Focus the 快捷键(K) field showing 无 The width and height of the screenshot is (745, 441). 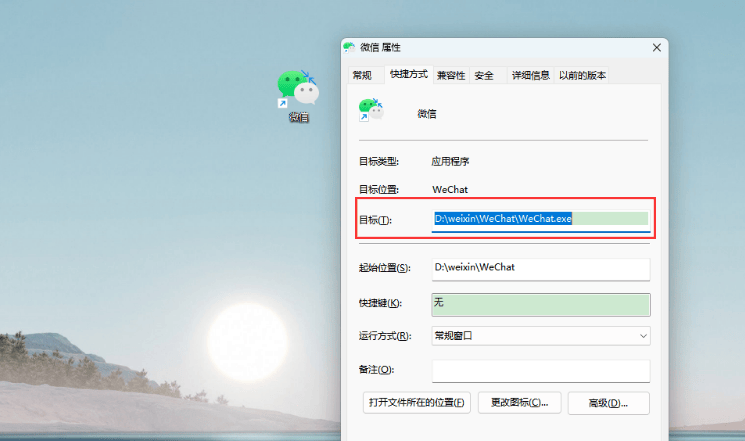(541, 305)
